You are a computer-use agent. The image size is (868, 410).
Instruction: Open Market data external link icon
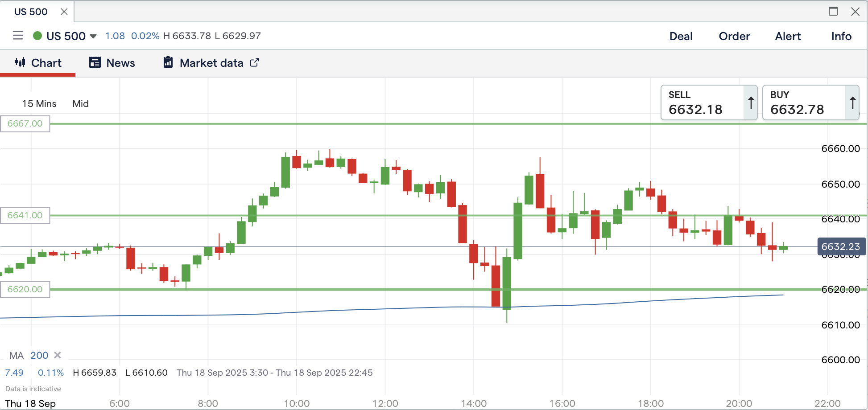tap(254, 62)
